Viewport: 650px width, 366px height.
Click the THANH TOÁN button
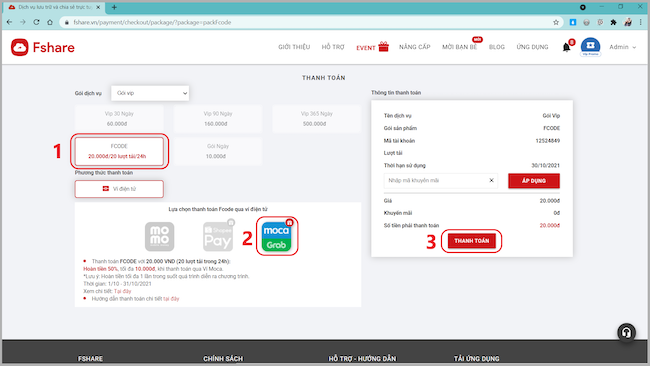coord(472,241)
